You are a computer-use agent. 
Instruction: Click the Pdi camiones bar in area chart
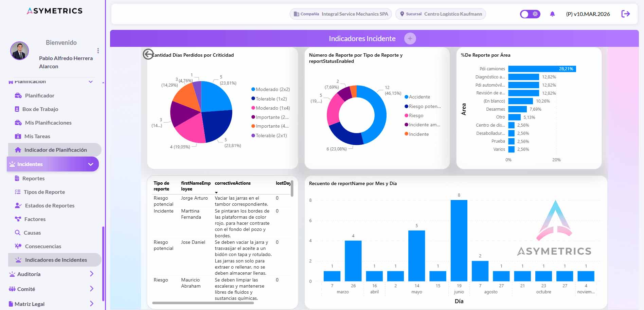[542, 69]
